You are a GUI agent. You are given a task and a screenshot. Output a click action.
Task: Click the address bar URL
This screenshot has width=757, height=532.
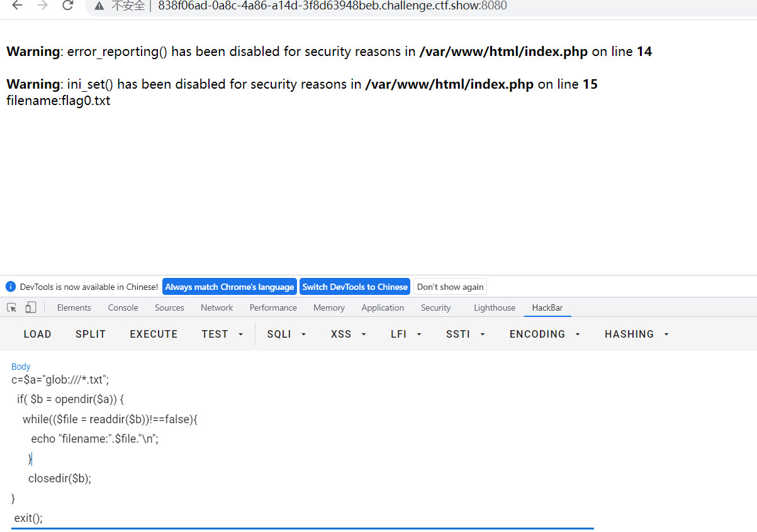coord(332,6)
